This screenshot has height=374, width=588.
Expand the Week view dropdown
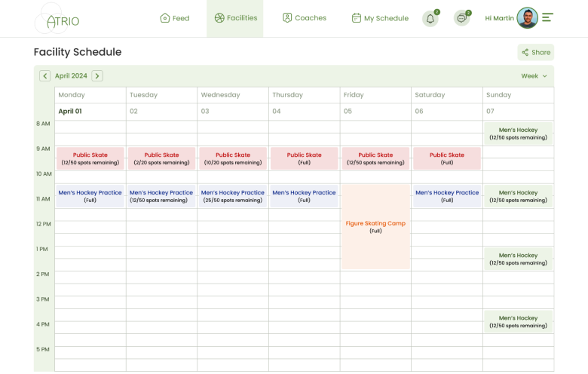pos(534,76)
